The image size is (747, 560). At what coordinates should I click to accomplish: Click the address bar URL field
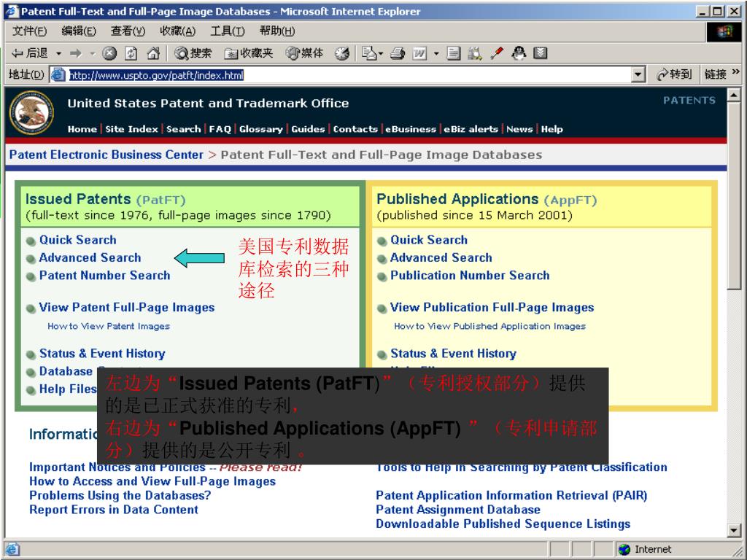349,75
